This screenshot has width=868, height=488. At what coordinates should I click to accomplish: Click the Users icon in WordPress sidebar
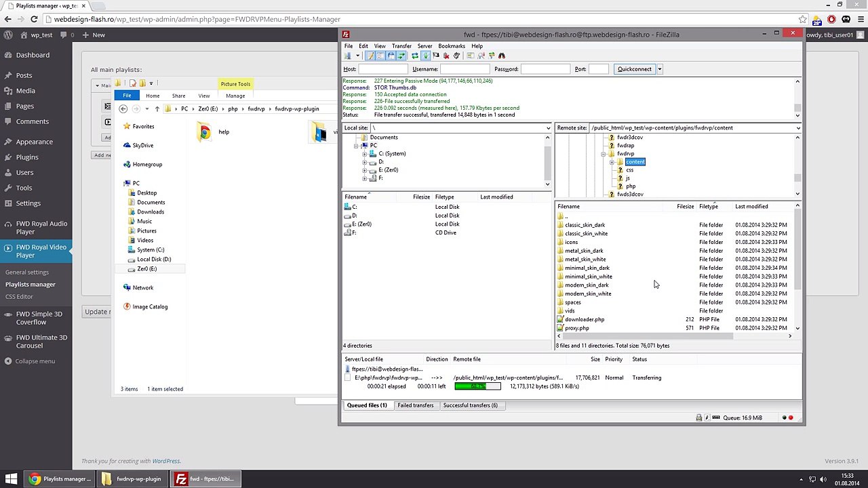pyautogui.click(x=8, y=173)
